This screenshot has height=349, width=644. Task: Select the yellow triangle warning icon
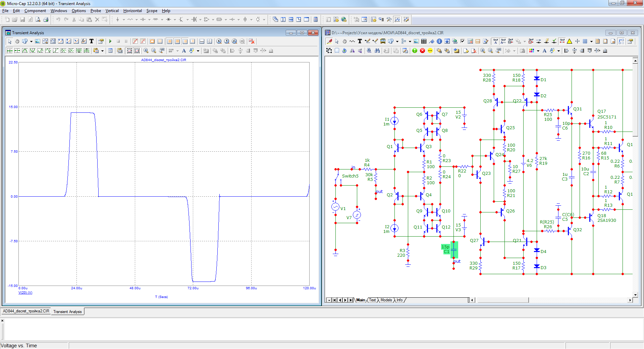click(x=570, y=41)
